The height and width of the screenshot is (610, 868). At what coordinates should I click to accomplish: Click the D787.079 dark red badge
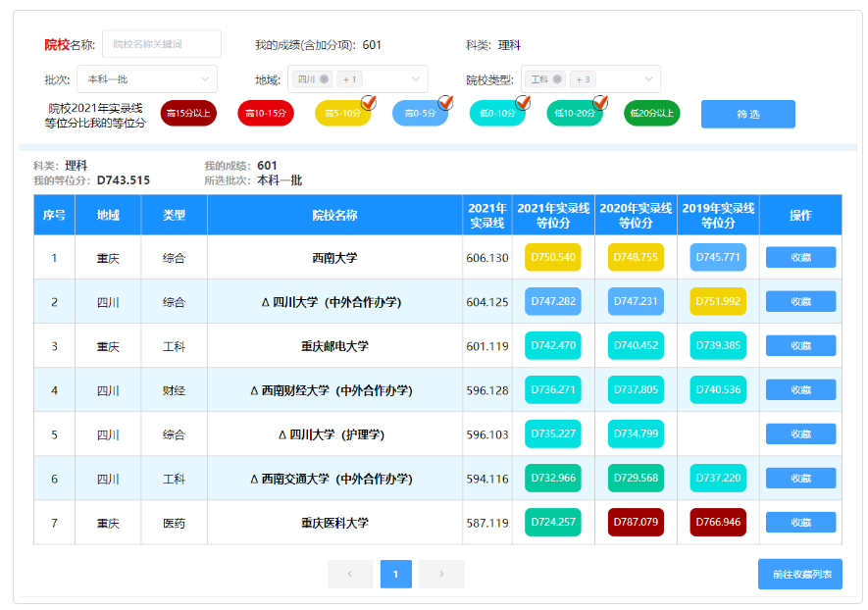point(636,522)
